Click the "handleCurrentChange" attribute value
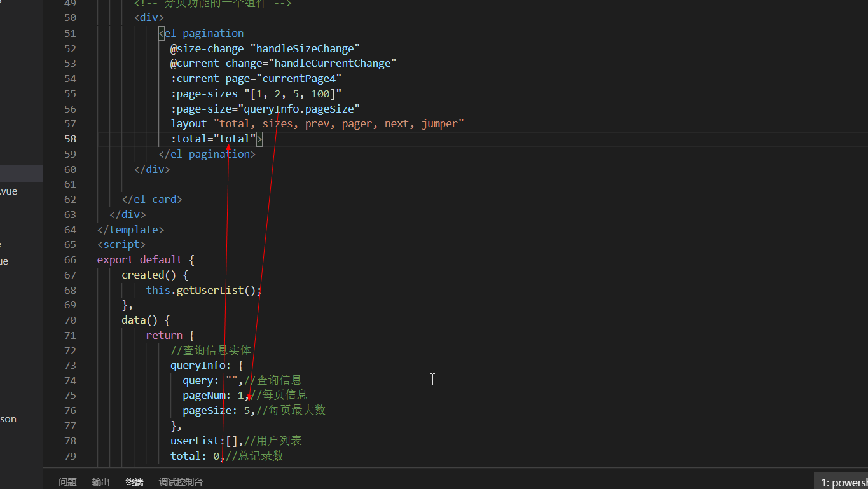Screen dimensions: 868x489 tap(333, 63)
